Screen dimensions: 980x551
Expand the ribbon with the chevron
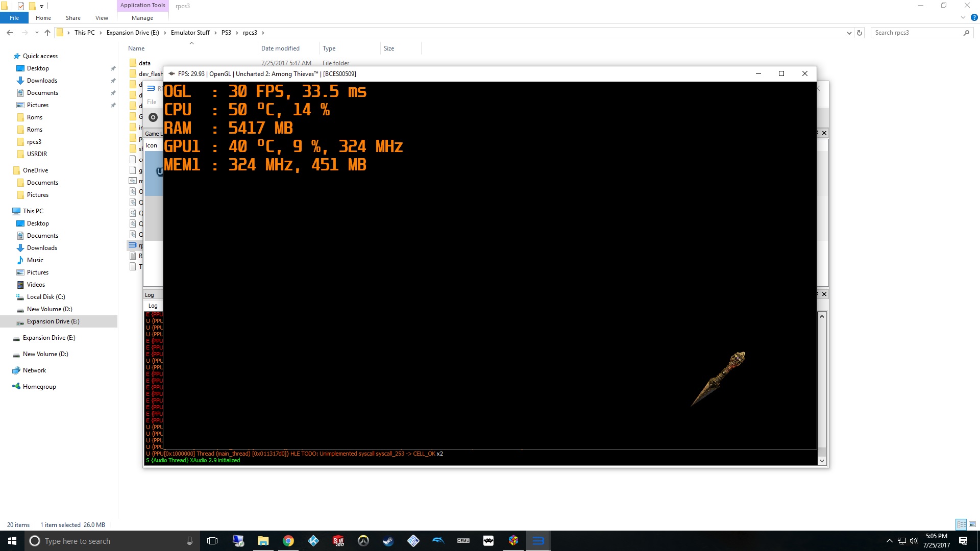(963, 17)
